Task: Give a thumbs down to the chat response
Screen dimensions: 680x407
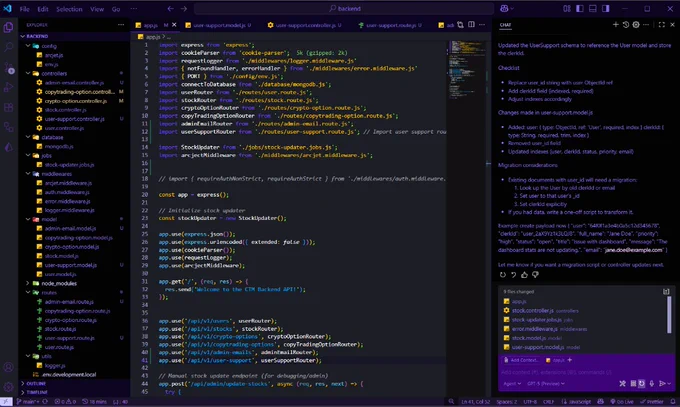Action: pyautogui.click(x=535, y=275)
